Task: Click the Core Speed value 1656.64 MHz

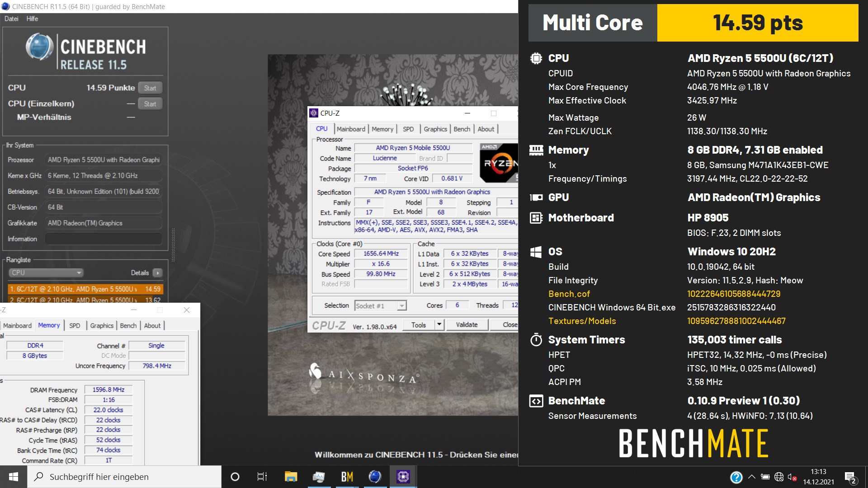Action: pyautogui.click(x=381, y=253)
